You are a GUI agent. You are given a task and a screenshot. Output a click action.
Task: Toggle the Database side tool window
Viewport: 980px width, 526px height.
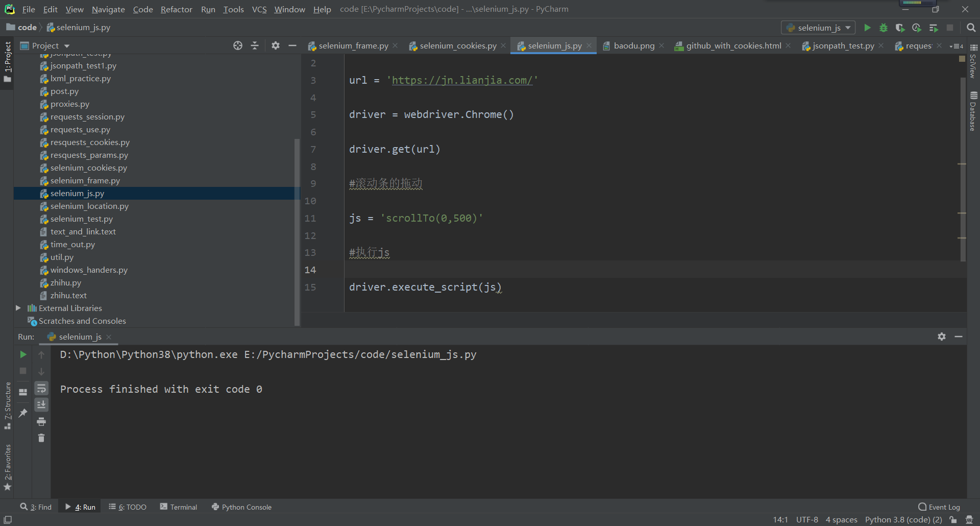(x=973, y=111)
